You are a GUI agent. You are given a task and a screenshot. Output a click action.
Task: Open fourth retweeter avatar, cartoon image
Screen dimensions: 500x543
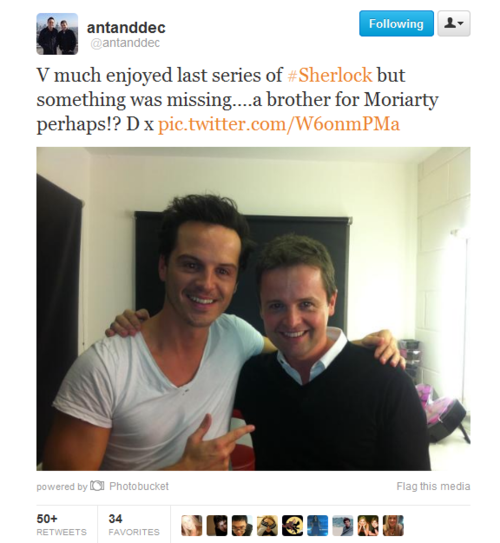pos(267,525)
